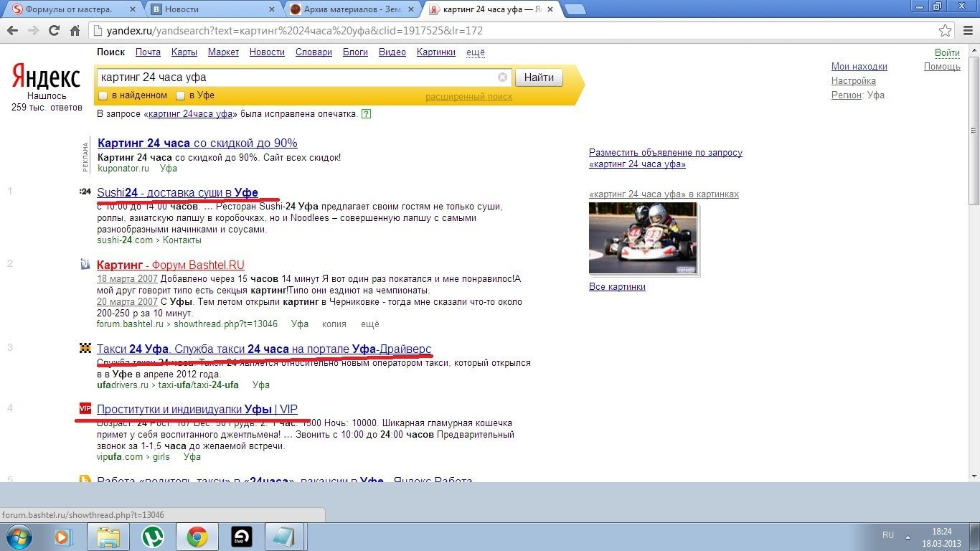Switch to the VK 'Новости' browser tab
Image resolution: width=980 pixels, height=551 pixels.
click(x=212, y=9)
